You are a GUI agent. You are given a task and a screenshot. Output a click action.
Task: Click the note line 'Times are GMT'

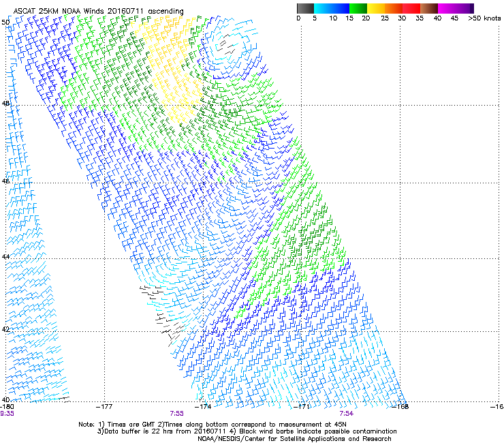[131, 425]
